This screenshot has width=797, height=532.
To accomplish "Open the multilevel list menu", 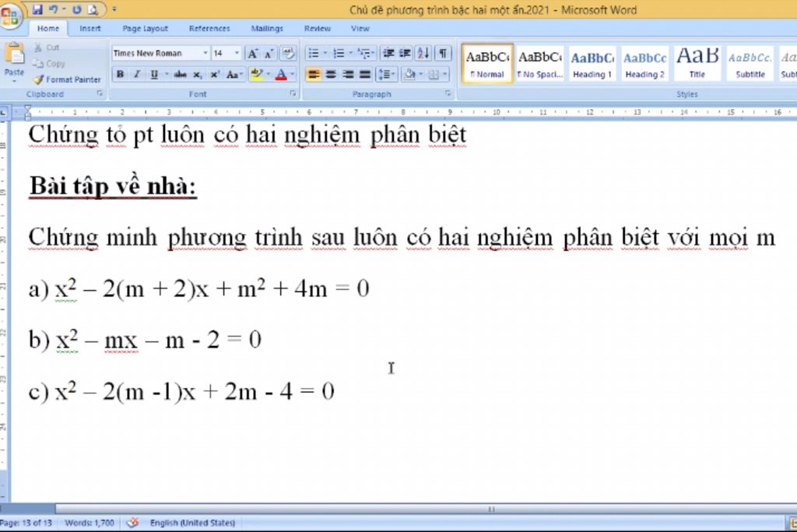I will point(366,54).
